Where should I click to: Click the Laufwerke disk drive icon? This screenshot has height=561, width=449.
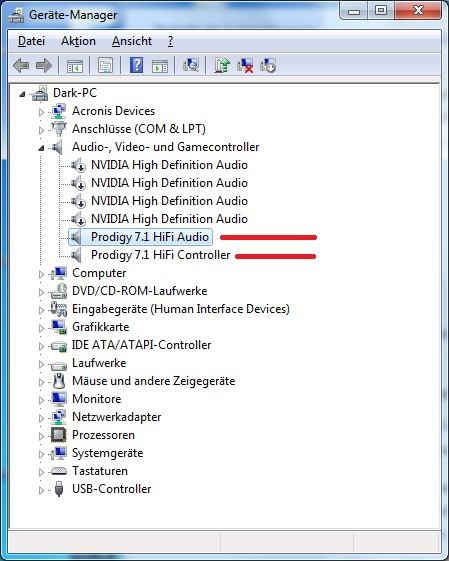[x=59, y=365]
